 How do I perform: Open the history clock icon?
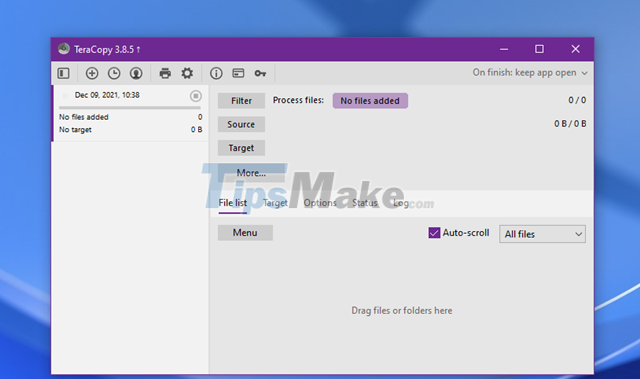pyautogui.click(x=114, y=73)
